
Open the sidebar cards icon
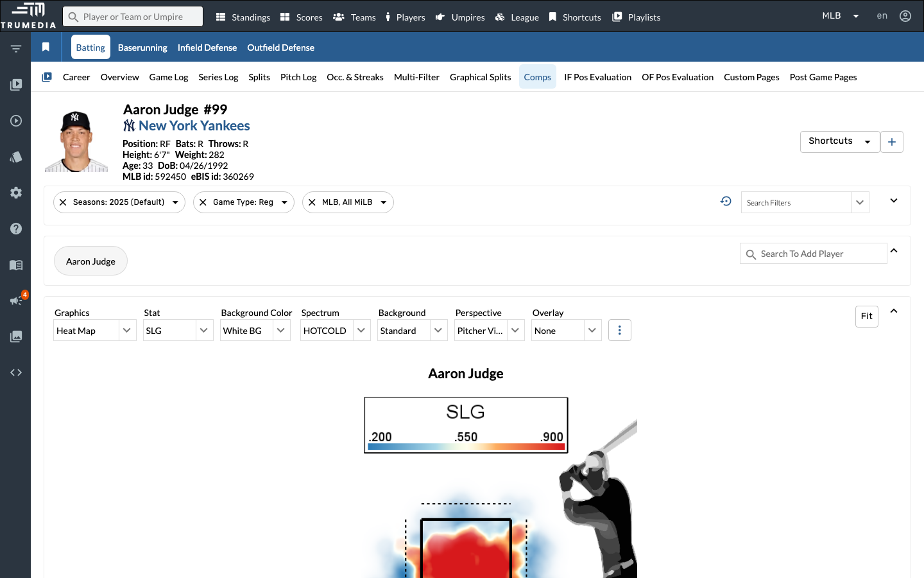pyautogui.click(x=16, y=157)
